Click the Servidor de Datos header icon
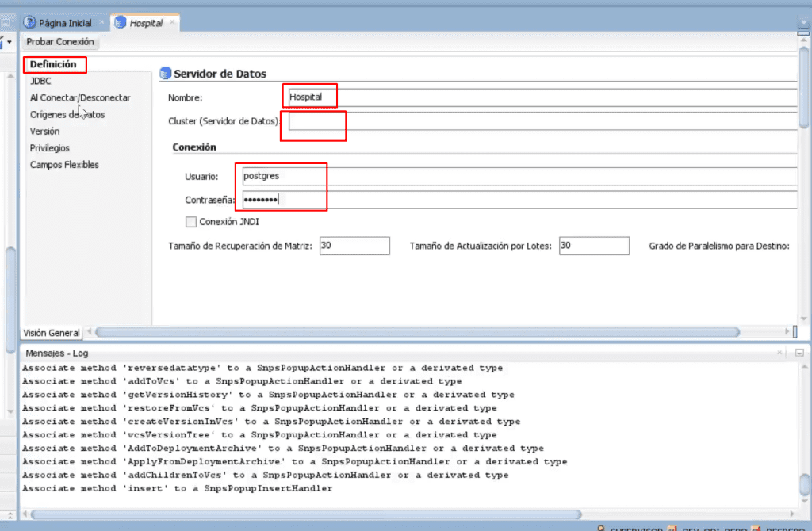This screenshot has width=812, height=531. (165, 73)
